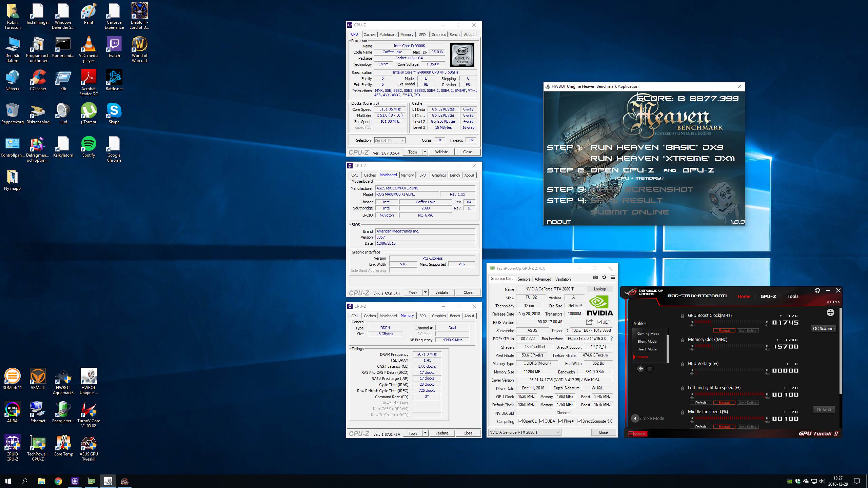868x488 pixels.
Task: Open the World of Warcraft desktop icon
Action: pyautogui.click(x=139, y=49)
